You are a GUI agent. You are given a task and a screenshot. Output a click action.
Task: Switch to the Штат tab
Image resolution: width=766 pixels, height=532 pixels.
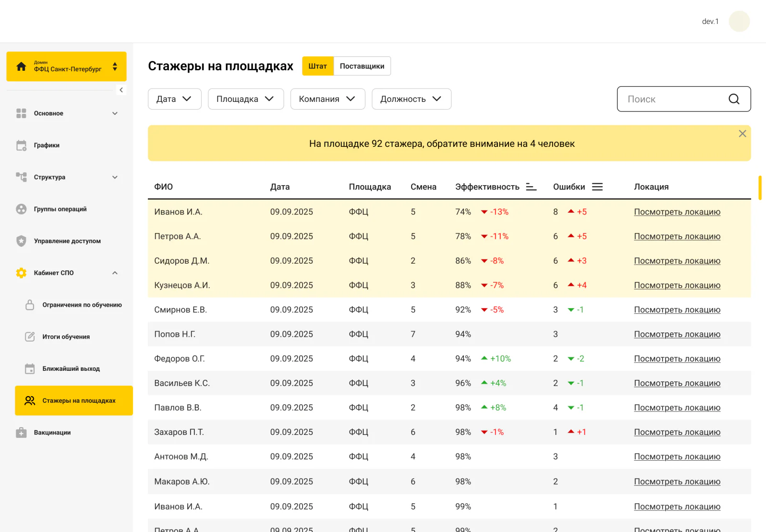[318, 66]
